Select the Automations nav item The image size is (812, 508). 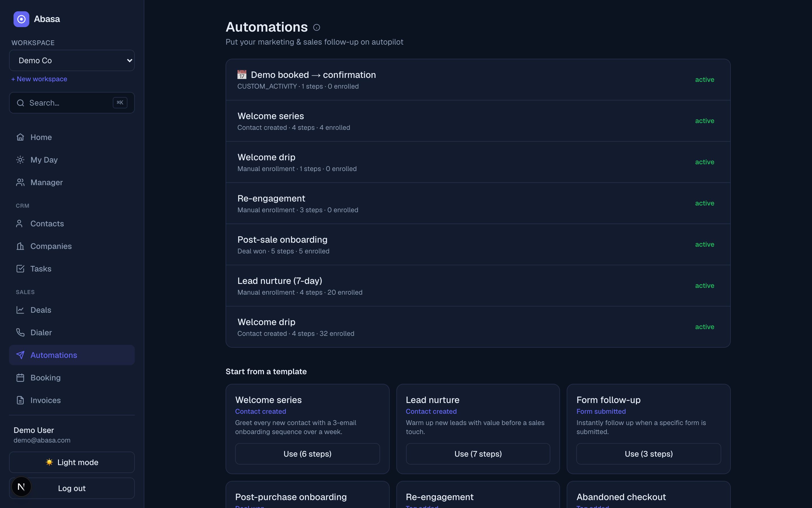pyautogui.click(x=72, y=355)
